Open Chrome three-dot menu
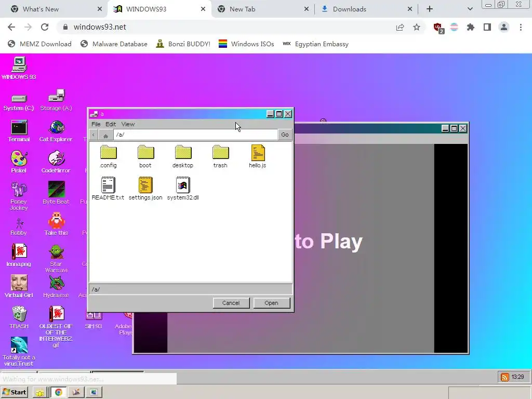532x399 pixels. (521, 27)
